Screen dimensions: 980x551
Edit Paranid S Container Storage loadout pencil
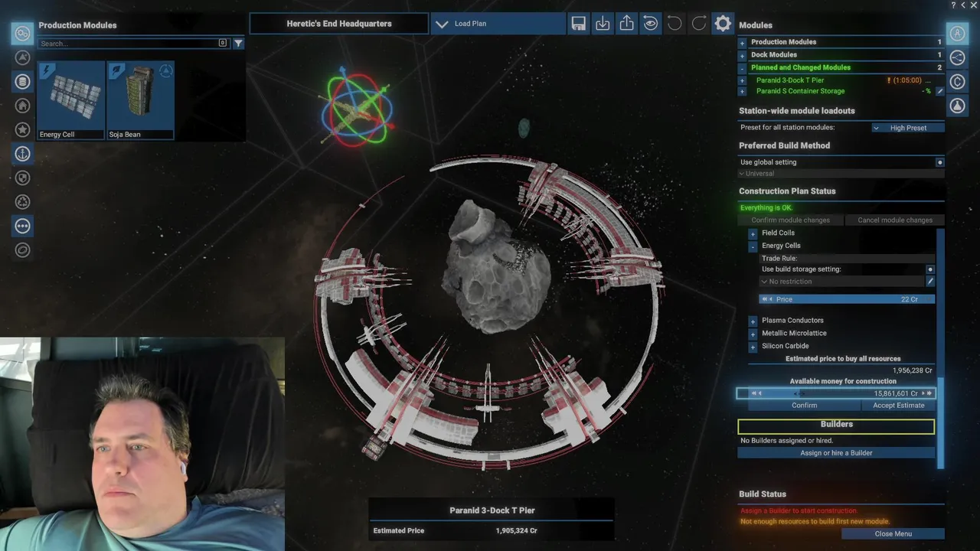(x=939, y=91)
